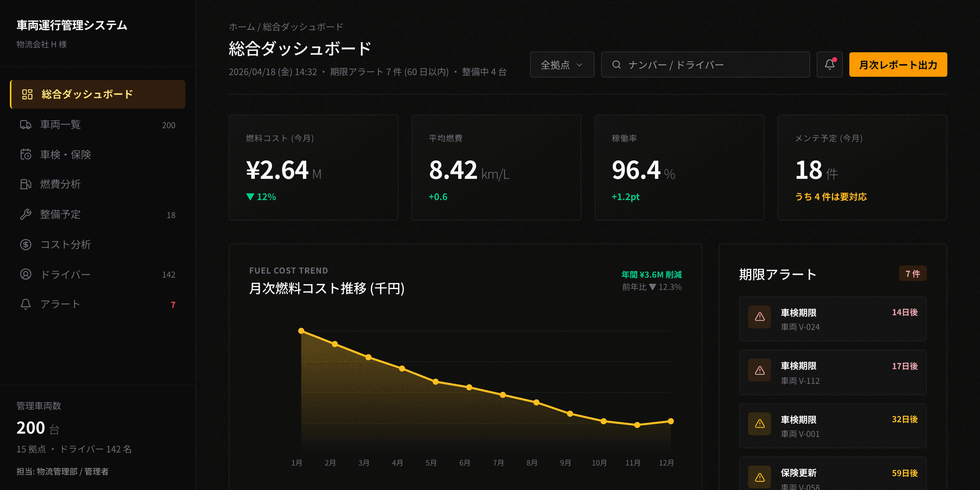Click the warning icon on 車両 V-024 alert
The width and height of the screenshot is (980, 490).
click(759, 316)
